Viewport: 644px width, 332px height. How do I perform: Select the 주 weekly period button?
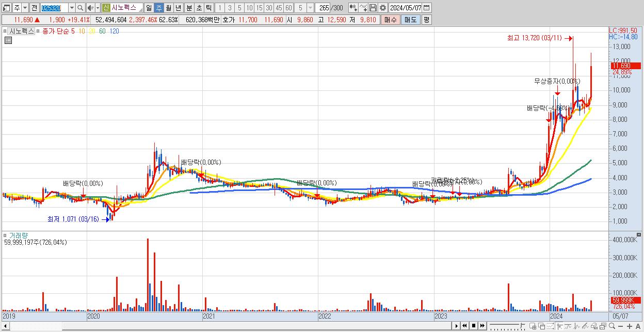point(158,8)
